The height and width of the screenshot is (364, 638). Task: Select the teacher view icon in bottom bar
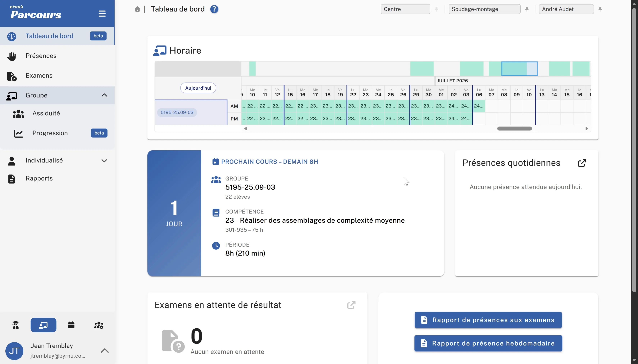pyautogui.click(x=44, y=325)
